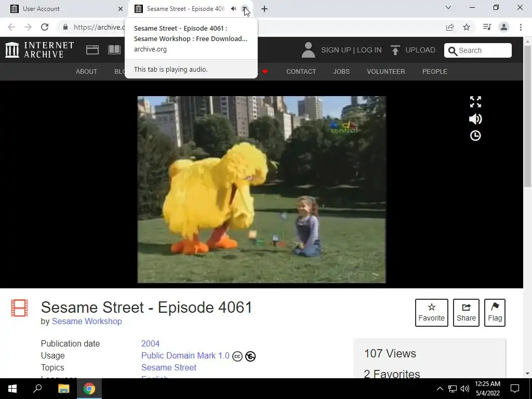Open a new browser tab
Viewport: 532px width, 399px height.
click(264, 9)
